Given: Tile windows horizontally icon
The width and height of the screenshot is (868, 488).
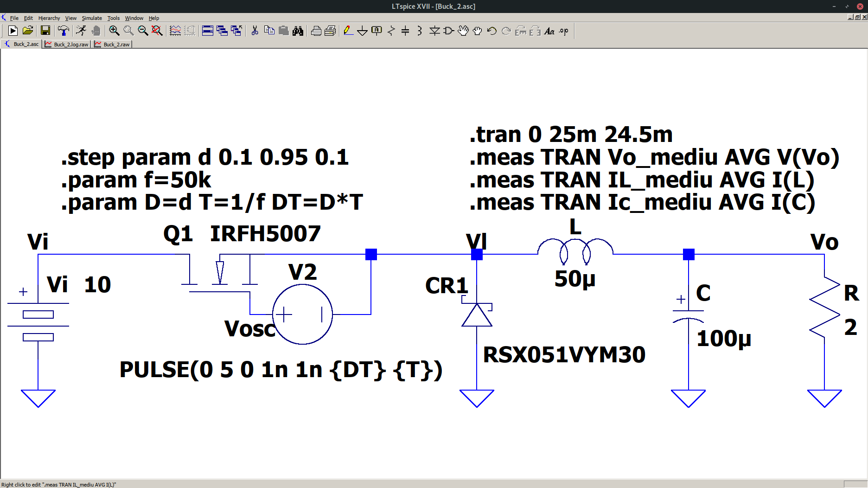Looking at the screenshot, I should click(x=208, y=31).
